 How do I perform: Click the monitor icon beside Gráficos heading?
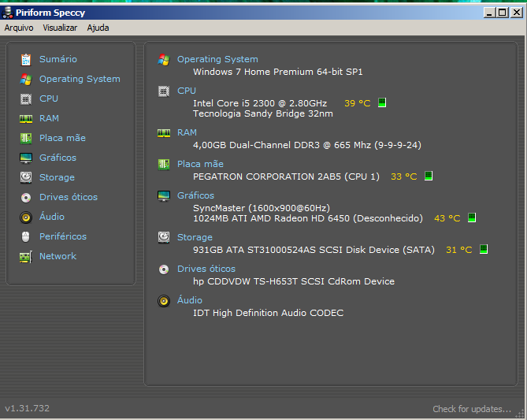(x=164, y=195)
